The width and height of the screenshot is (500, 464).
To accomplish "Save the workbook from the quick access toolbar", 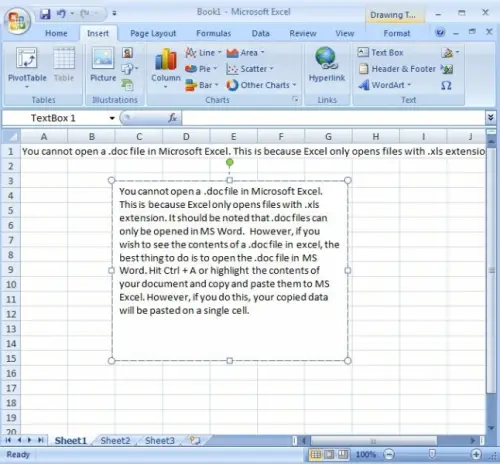I will point(45,14).
